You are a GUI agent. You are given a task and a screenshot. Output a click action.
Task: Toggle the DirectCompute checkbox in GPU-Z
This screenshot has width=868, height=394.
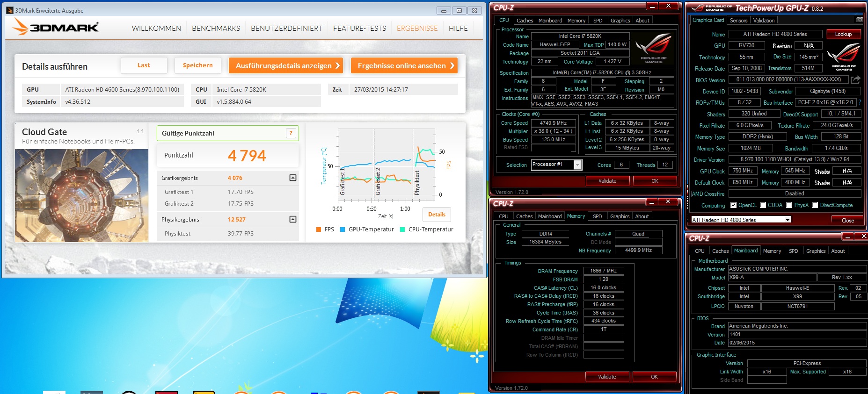815,205
